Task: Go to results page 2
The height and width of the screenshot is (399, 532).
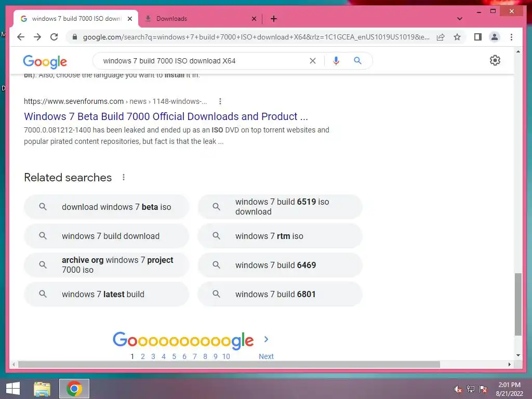Action: [143, 356]
